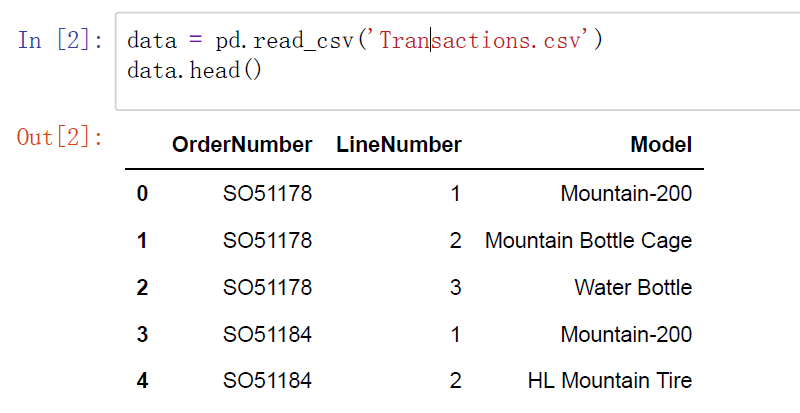Click row index 3 in the table
The image size is (800, 413).
[142, 334]
